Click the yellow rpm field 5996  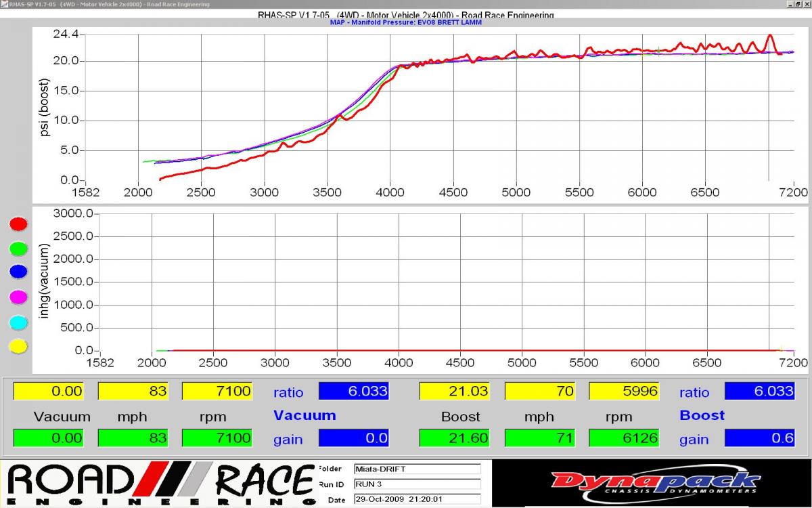624,391
